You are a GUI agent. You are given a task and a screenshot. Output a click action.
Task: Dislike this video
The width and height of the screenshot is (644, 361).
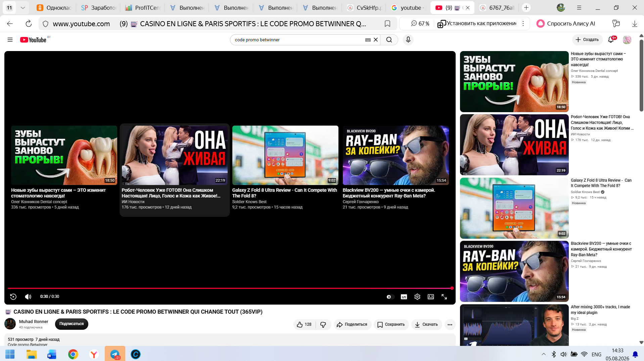(x=323, y=324)
